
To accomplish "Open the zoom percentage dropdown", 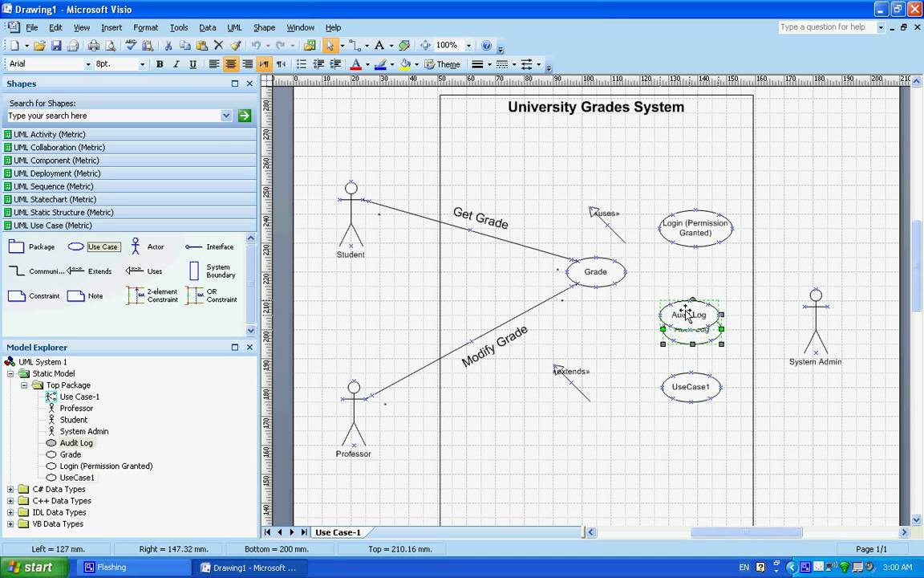I will [469, 46].
